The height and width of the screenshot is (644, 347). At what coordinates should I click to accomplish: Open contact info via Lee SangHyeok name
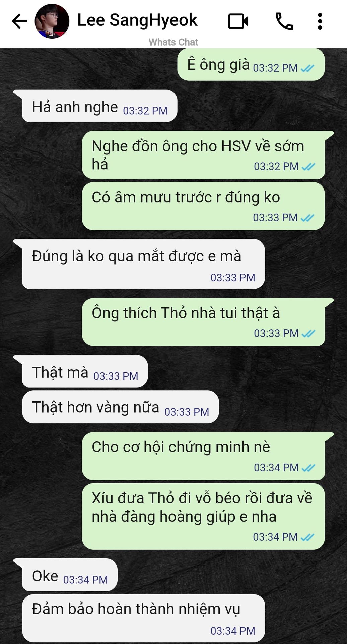[x=137, y=20]
